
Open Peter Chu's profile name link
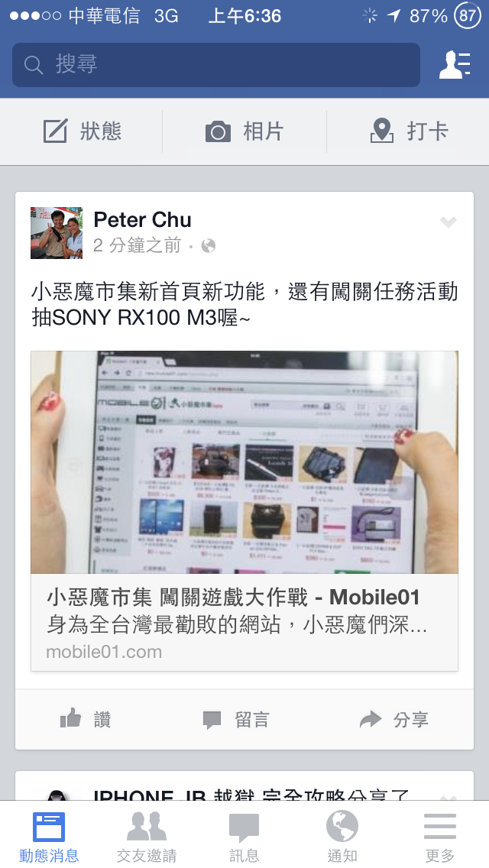coord(142,220)
